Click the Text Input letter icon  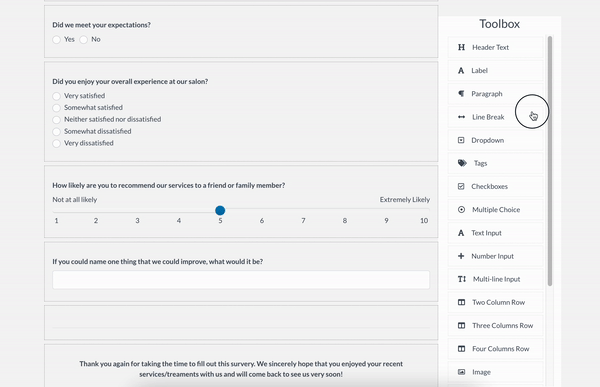[x=461, y=233]
